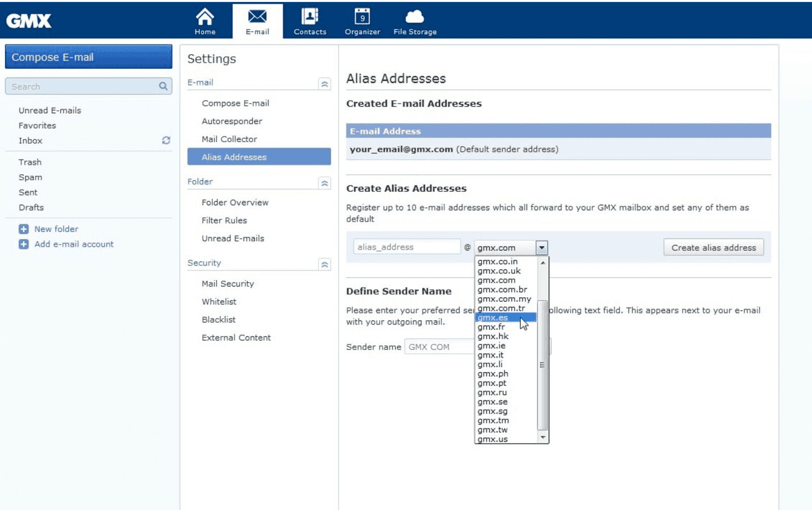
Task: Click the domain list scroll-down arrow
Action: [543, 437]
